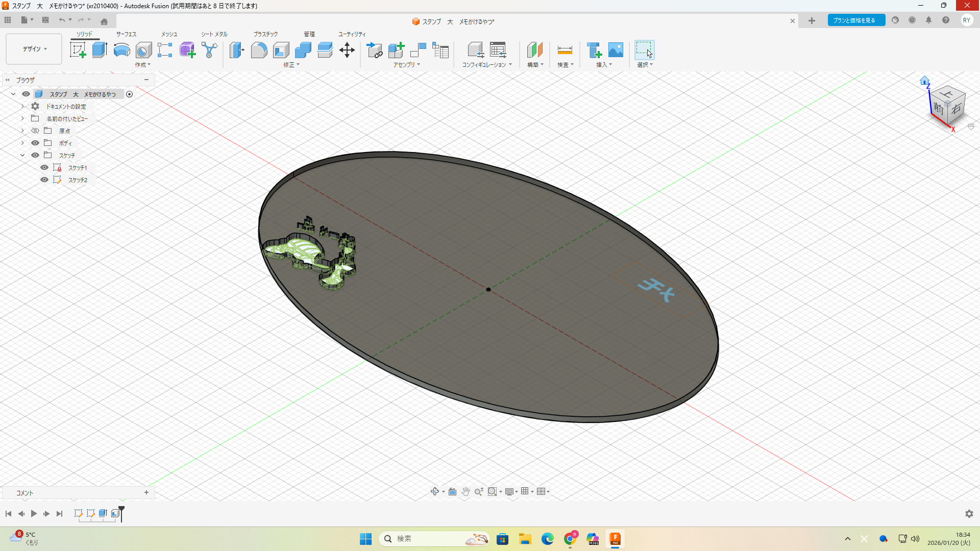Toggle visibility of the ボディ folder
980x551 pixels.
(35, 143)
